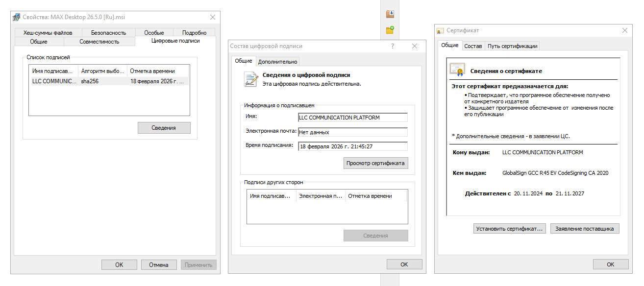The height and width of the screenshot is (286, 644).
Task: Click Отметка времени header in Список подписей
Action: click(x=158, y=71)
